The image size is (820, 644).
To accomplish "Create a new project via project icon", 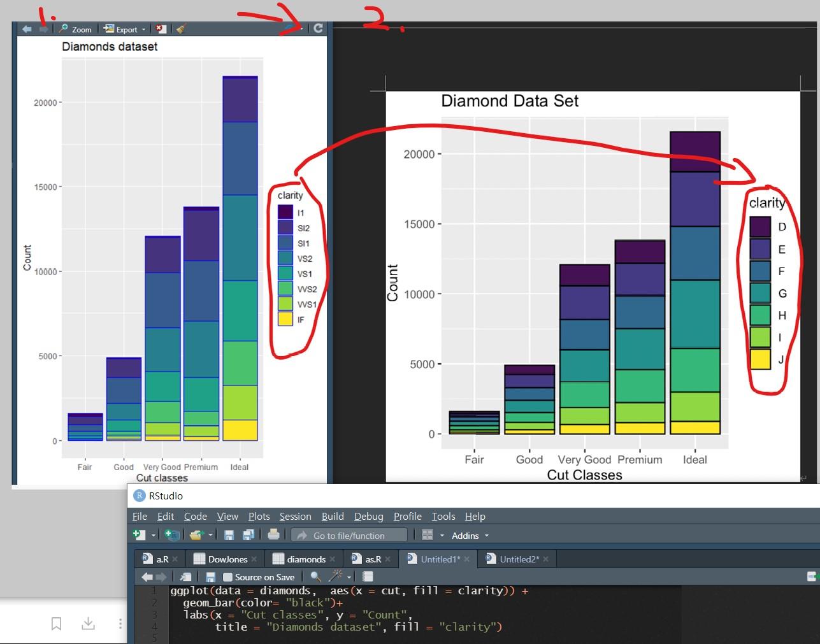I will click(169, 535).
